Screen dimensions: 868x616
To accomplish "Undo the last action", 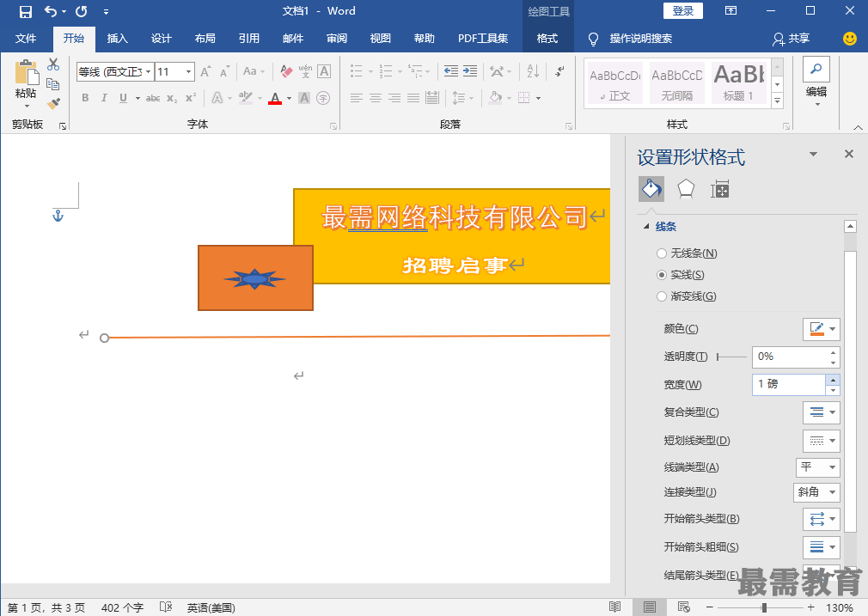I will pyautogui.click(x=51, y=11).
